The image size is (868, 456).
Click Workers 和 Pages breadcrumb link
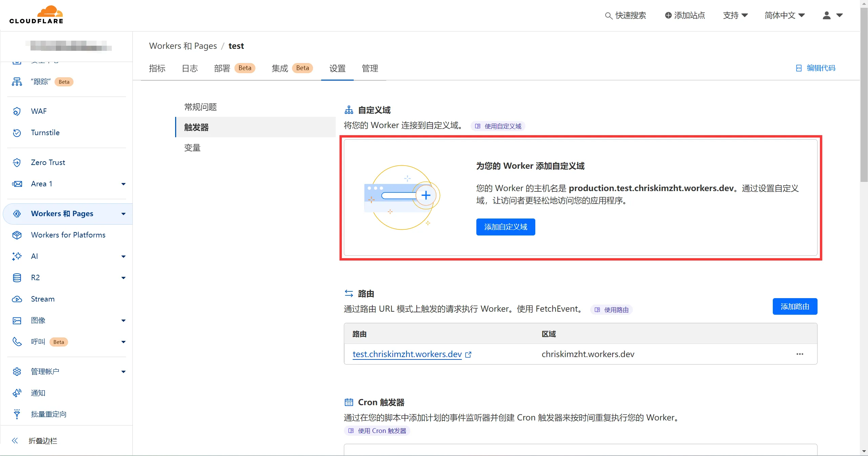pyautogui.click(x=183, y=46)
